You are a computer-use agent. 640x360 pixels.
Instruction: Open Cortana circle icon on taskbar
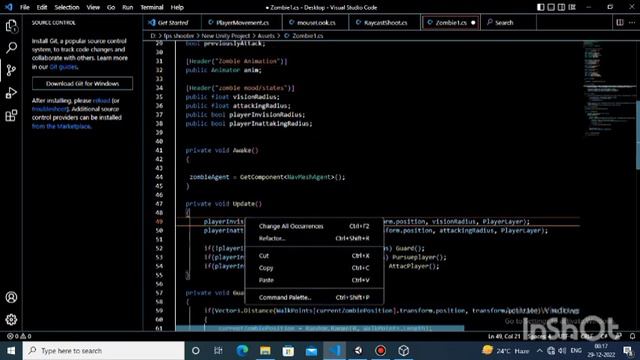pos(196,351)
